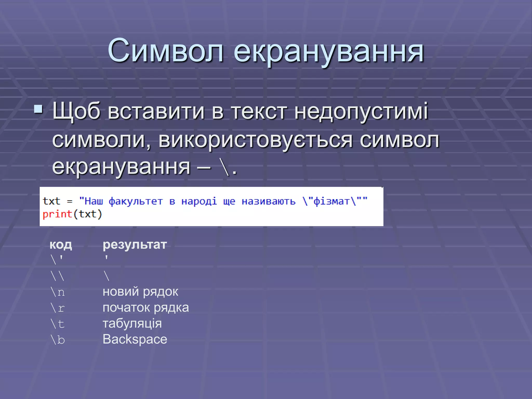This screenshot has width=532, height=399.
Task: Click the 'print(txt)' code line
Action: (x=72, y=214)
